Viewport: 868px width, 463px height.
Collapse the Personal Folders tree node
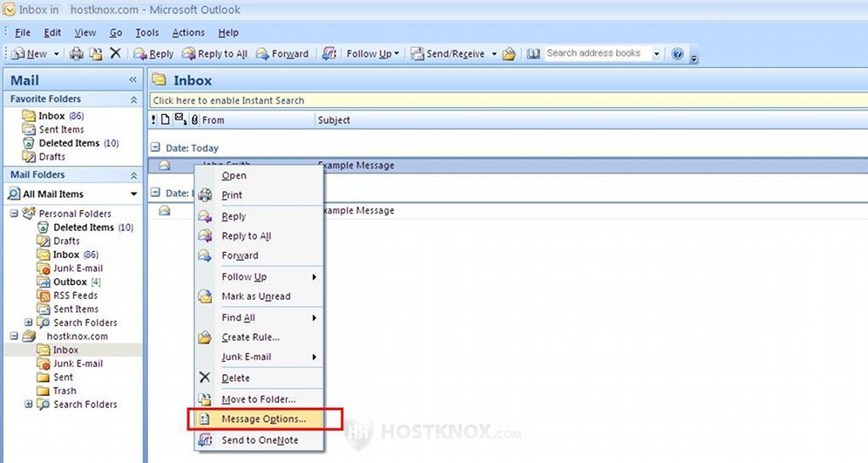pyautogui.click(x=15, y=214)
